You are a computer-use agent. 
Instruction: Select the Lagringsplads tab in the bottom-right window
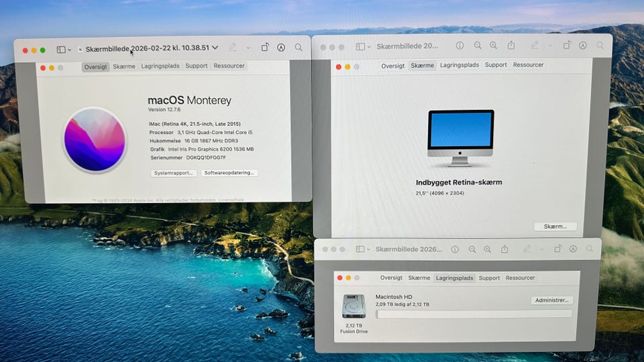pyautogui.click(x=454, y=278)
